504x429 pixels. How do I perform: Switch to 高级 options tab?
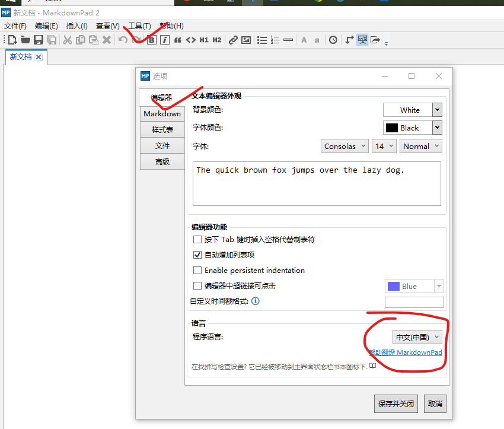tap(162, 162)
